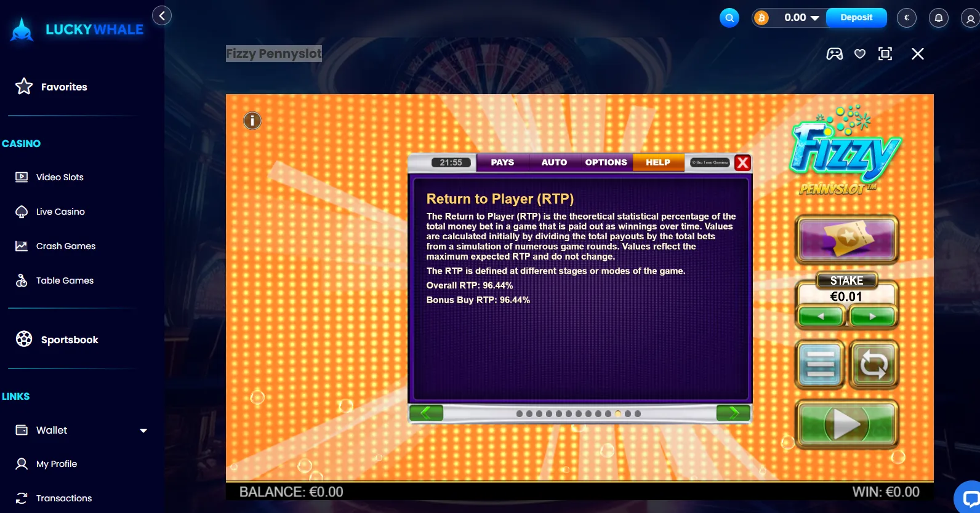Click the Deposit button
This screenshot has width=980, height=513.
(856, 18)
